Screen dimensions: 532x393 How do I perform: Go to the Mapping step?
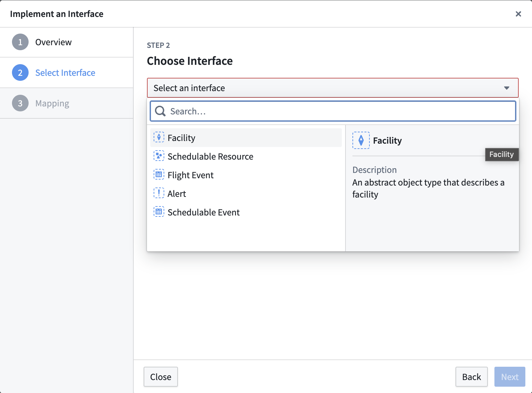66,103
